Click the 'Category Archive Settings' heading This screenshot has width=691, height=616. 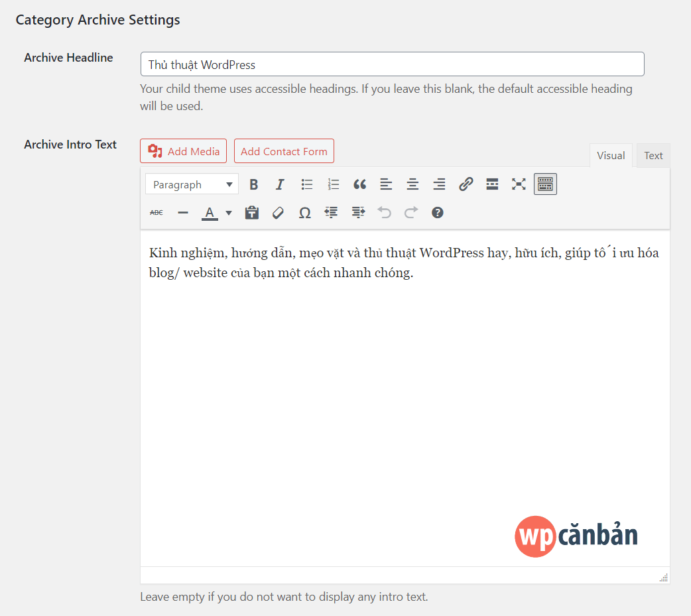[98, 20]
